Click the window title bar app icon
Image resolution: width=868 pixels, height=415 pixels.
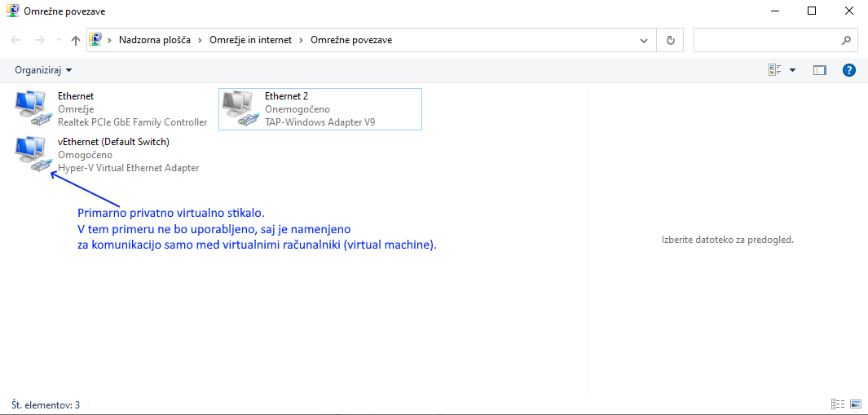13,11
